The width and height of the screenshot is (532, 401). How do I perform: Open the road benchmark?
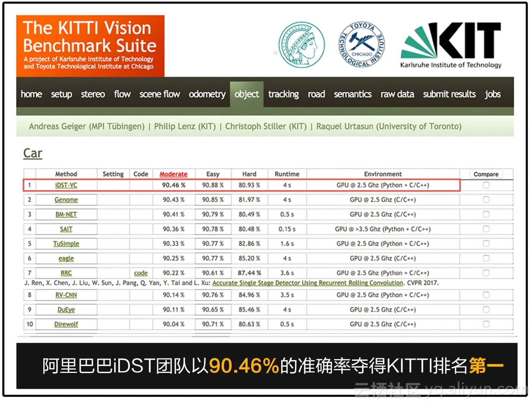(316, 94)
